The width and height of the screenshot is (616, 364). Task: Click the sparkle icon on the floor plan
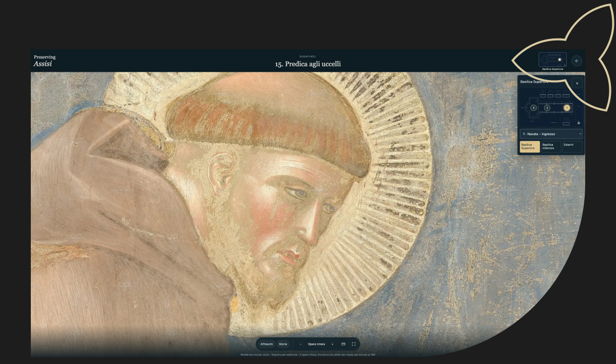pos(579,123)
